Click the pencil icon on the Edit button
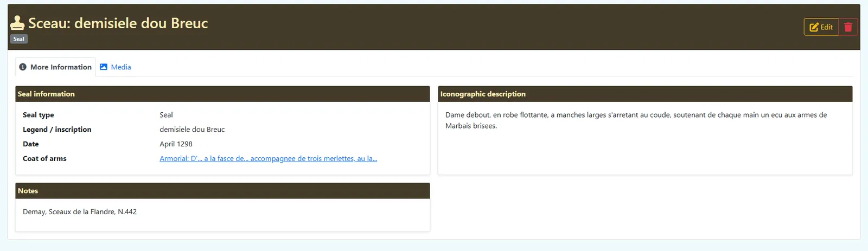Viewport: 868px width, 251px height. pyautogui.click(x=814, y=27)
